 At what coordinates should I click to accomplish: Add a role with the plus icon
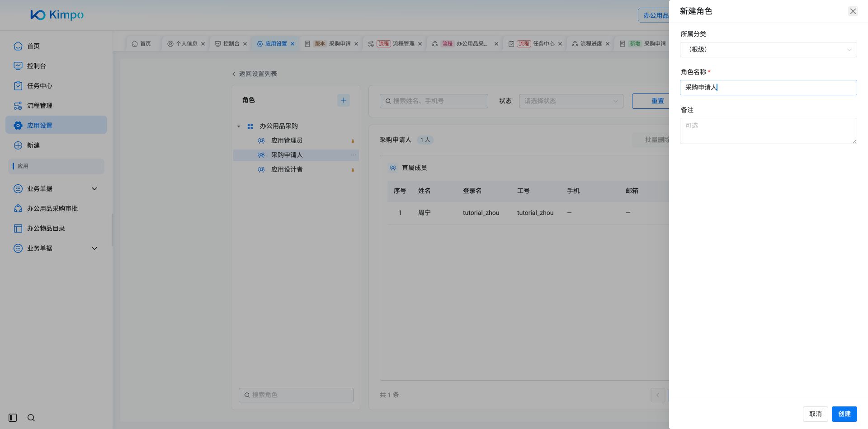point(344,100)
